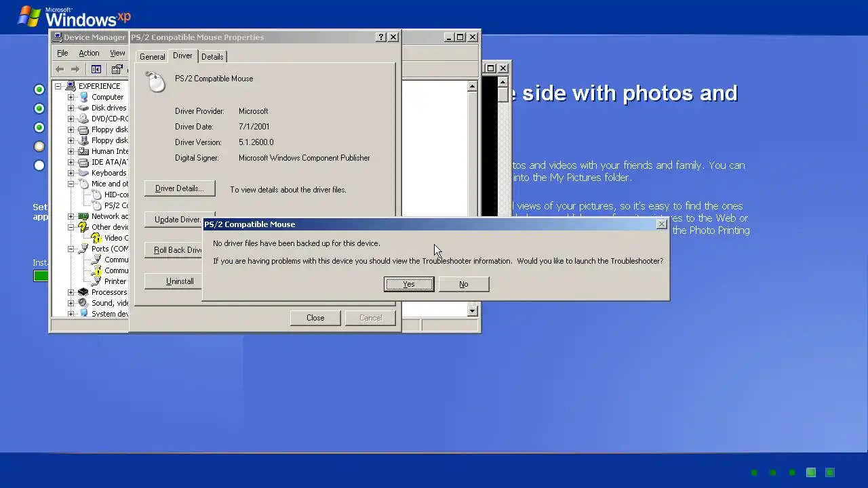Select the System devices icon

[x=83, y=314]
